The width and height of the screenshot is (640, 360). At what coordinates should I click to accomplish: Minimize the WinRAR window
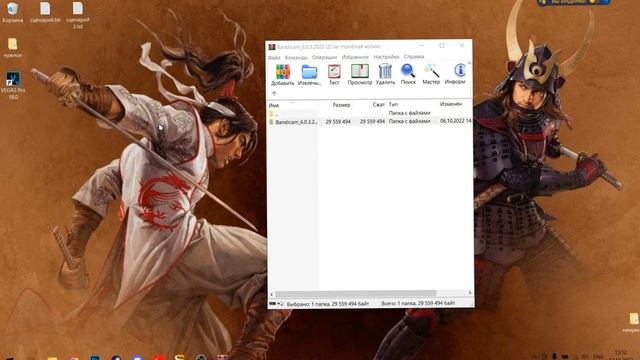pos(422,46)
